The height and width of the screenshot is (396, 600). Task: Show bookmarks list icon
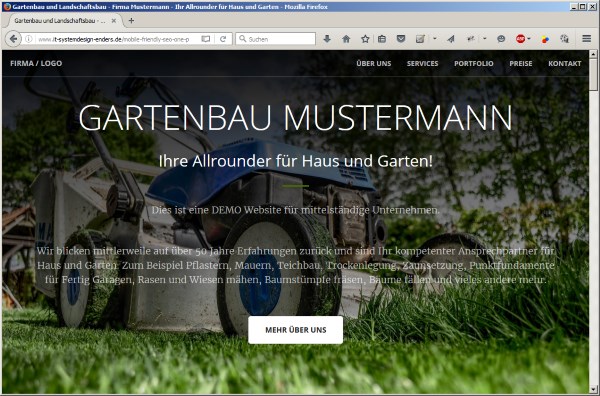pyautogui.click(x=382, y=39)
